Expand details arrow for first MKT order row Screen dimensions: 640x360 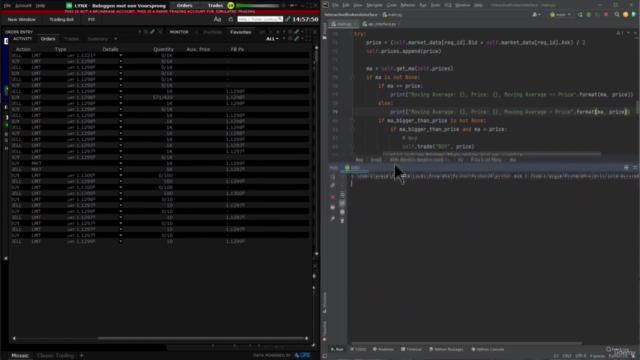(120, 163)
